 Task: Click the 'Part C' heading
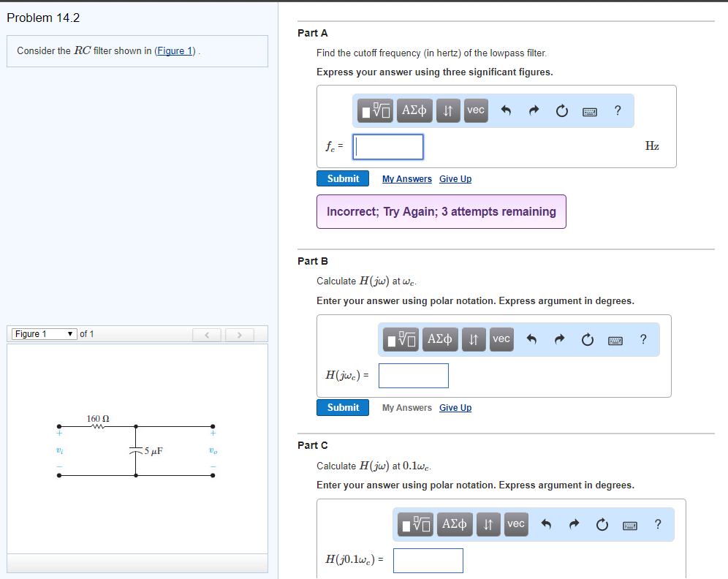(312, 445)
